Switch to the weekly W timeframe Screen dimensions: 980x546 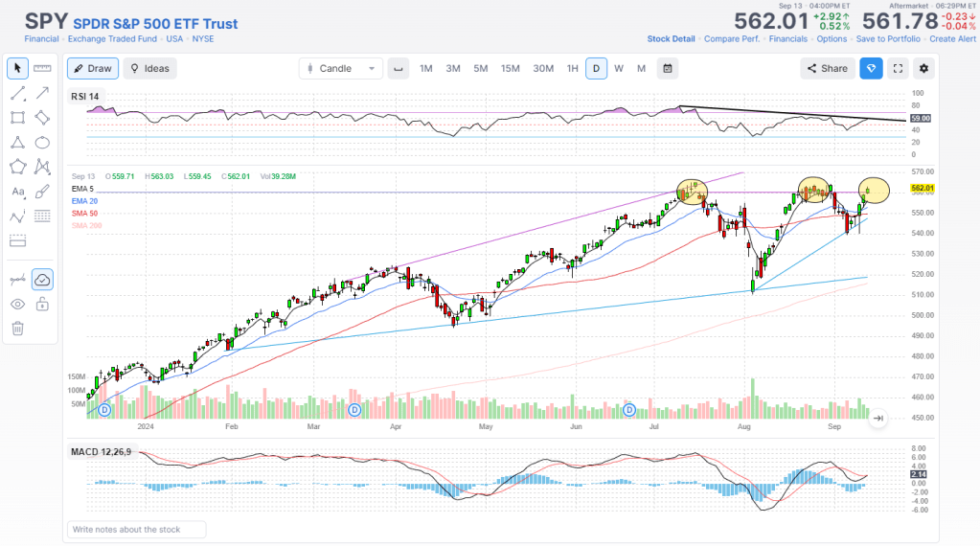(x=619, y=68)
